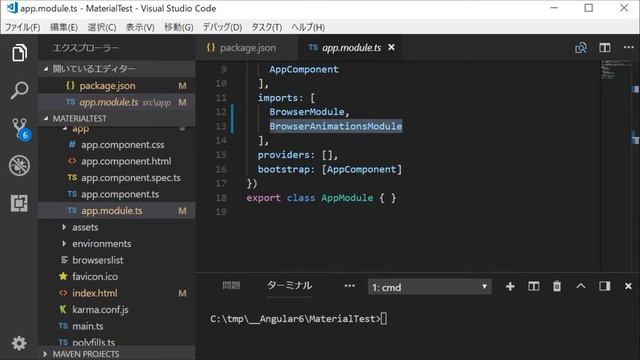Click the エクスプローラー sidebar title
The width and height of the screenshot is (640, 360).
(x=86, y=48)
